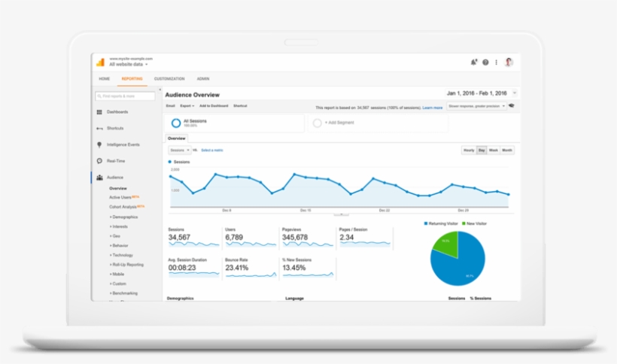Click the Shortcut button

(240, 106)
